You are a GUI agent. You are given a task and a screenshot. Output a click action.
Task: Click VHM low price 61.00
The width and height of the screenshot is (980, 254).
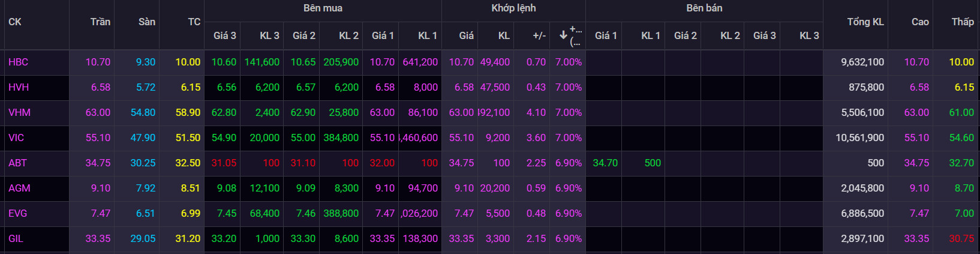coord(961,112)
